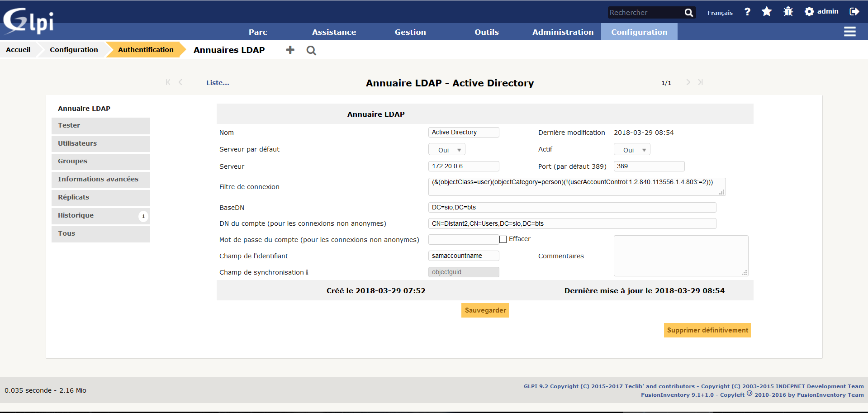
Task: Open the Français language selector
Action: (x=720, y=13)
